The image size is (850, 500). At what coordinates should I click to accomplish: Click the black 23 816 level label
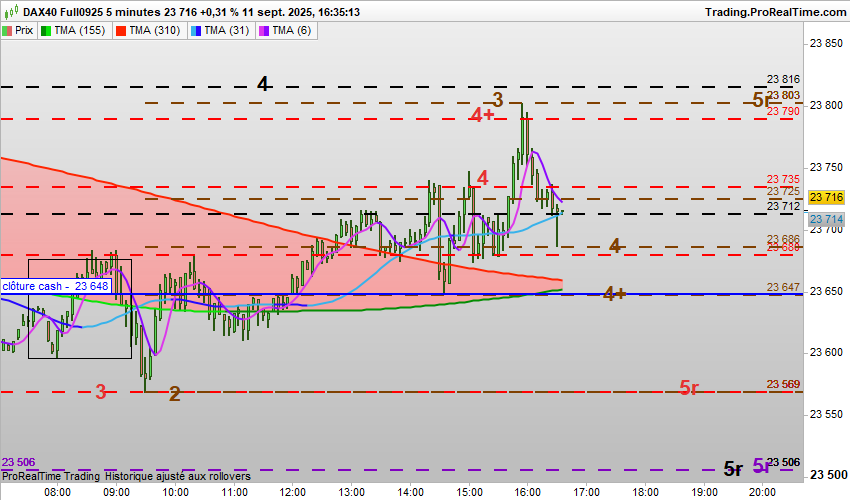coord(783,79)
